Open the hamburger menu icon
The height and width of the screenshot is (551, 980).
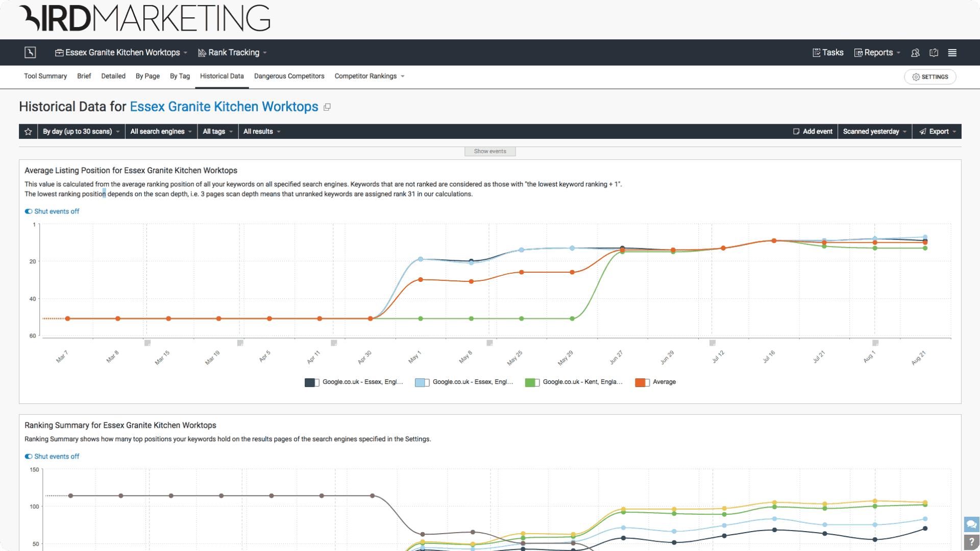(x=952, y=53)
